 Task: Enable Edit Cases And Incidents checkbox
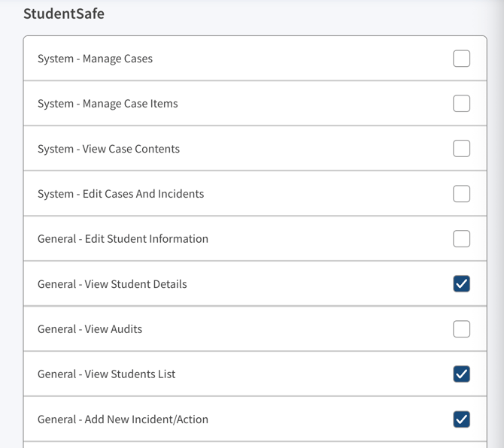click(x=462, y=194)
